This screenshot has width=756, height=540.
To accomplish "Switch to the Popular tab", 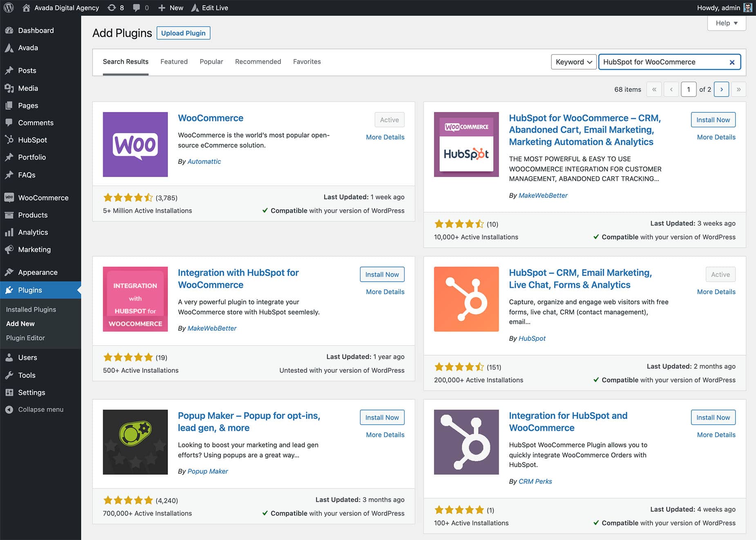I will [211, 62].
